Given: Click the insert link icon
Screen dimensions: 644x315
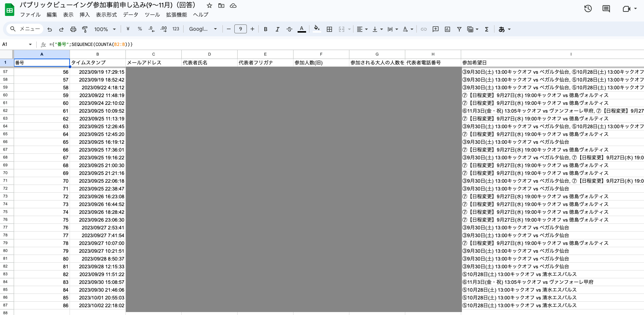Looking at the screenshot, I should (424, 29).
